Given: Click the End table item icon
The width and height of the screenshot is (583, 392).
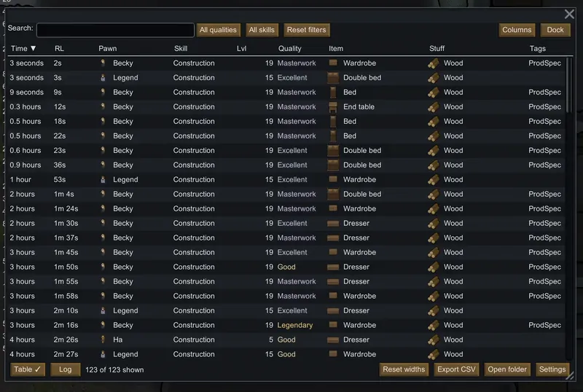Looking at the screenshot, I should [333, 107].
